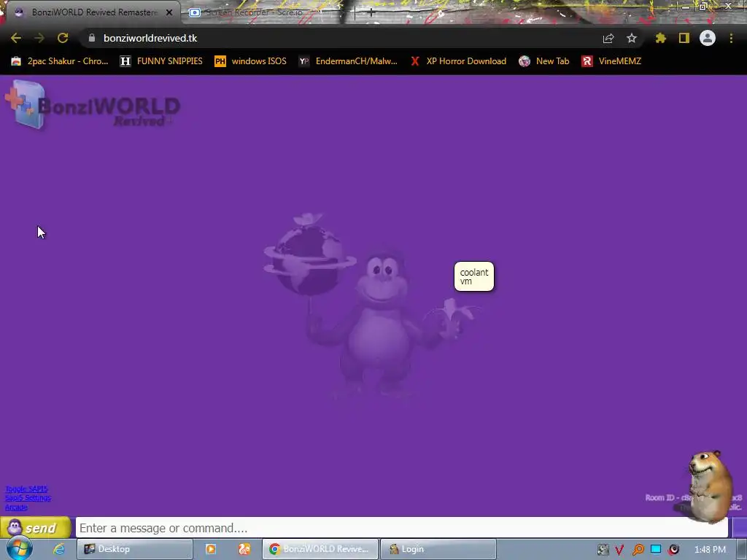
Task: Toggle the browser side panel icon
Action: click(684, 38)
